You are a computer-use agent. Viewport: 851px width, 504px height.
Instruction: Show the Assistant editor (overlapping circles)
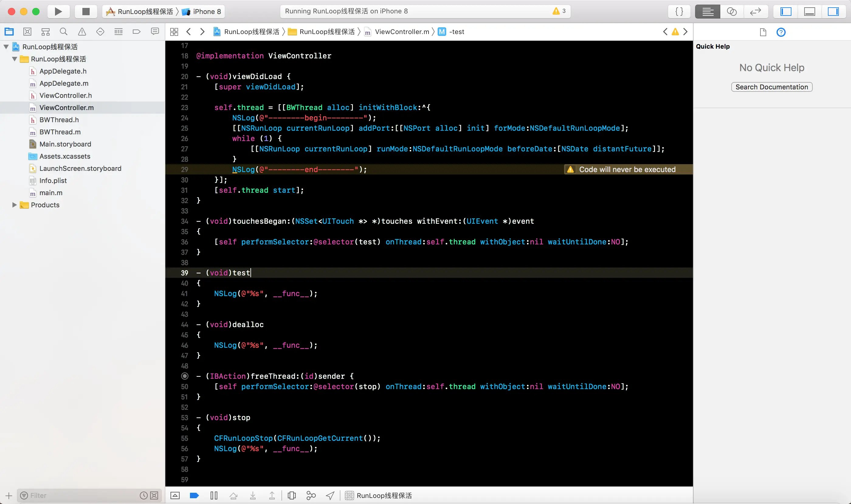732,12
